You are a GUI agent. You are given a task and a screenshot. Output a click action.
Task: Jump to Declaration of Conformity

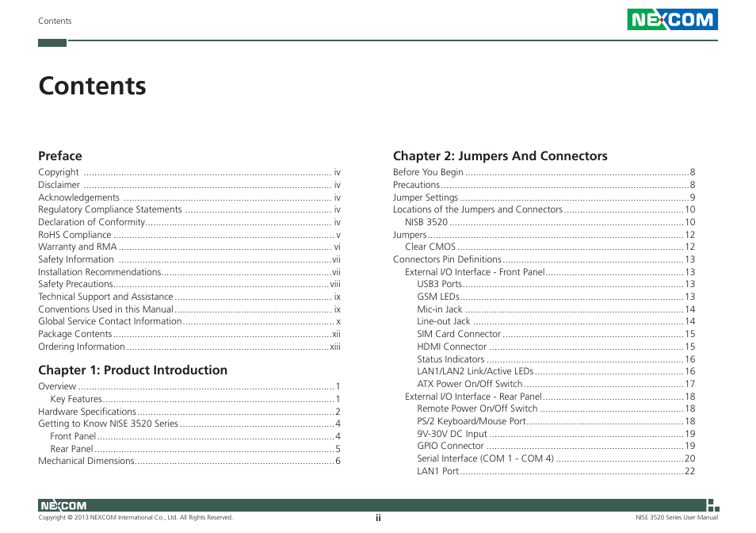point(189,222)
